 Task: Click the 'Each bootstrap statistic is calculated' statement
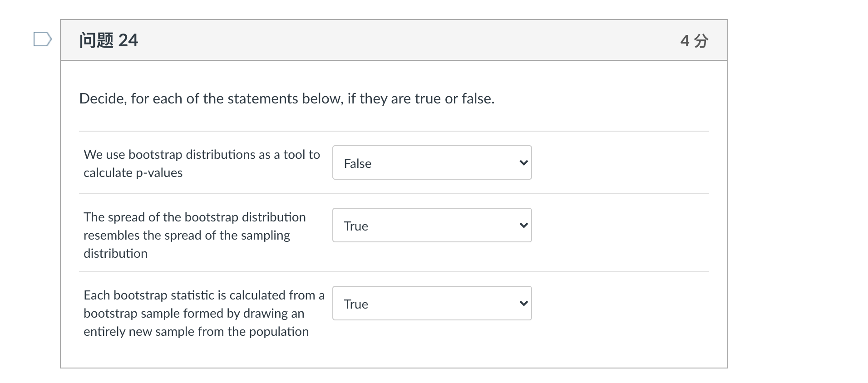coord(204,295)
